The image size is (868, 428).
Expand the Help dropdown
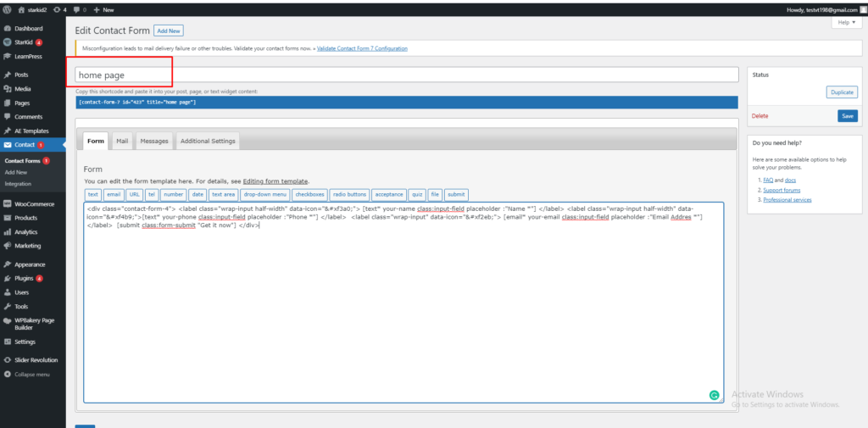[847, 23]
